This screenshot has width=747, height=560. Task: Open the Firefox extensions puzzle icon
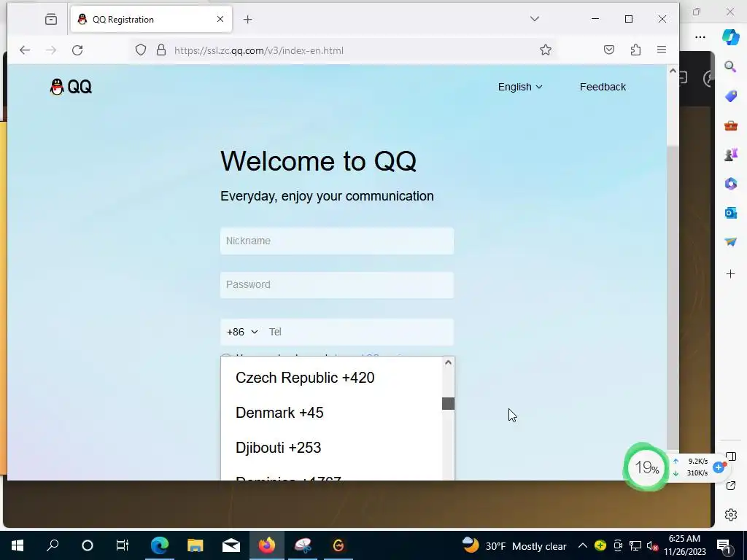click(635, 50)
